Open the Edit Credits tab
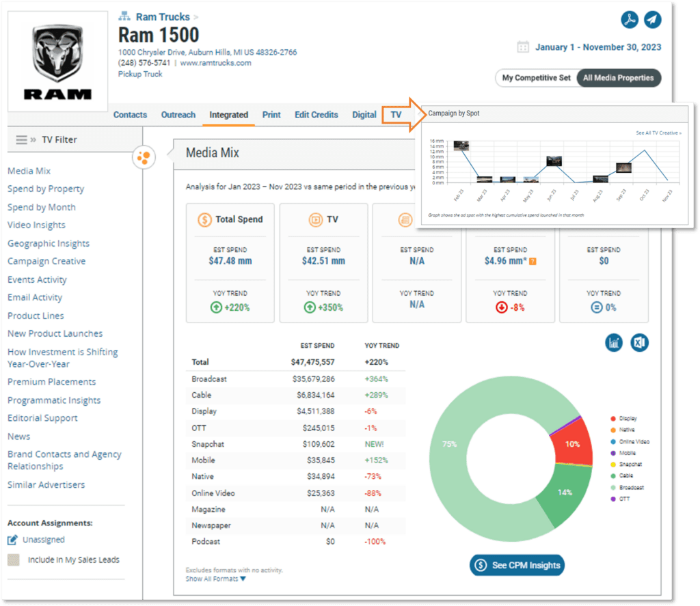Screen dimensions: 700x606 coord(316,115)
